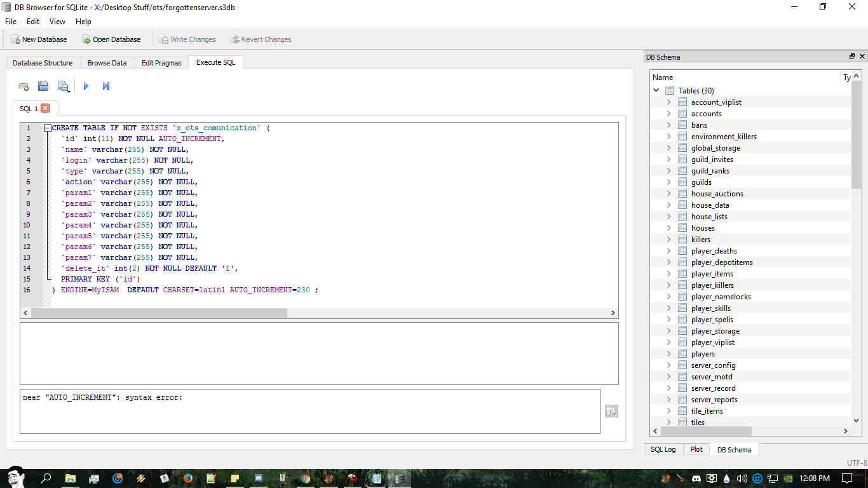Screen dimensions: 868x488
Task: Expand the account_viplist table
Action: click(x=668, y=102)
